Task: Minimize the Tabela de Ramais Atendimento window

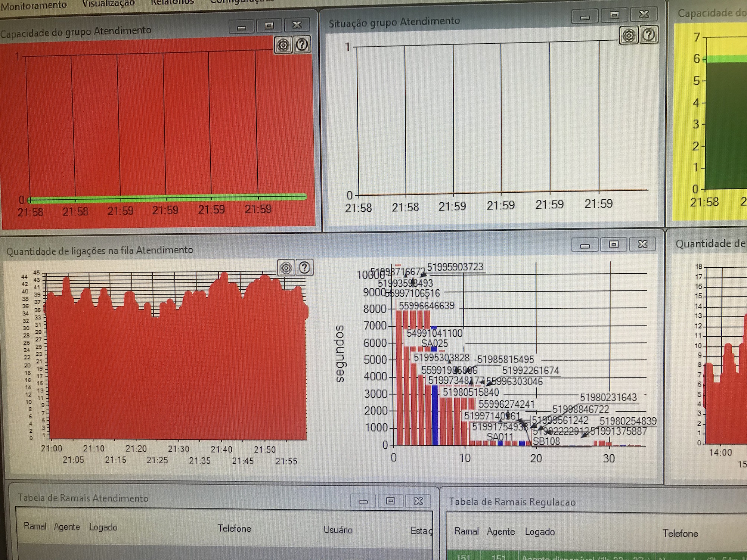Action: click(x=363, y=501)
